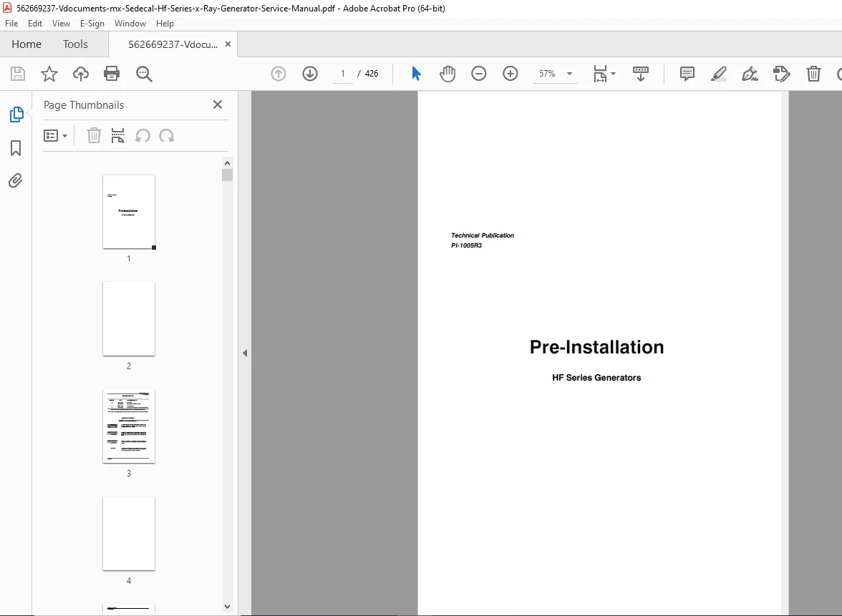This screenshot has height=616, width=842.
Task: Click the upload to cloud icon
Action: 80,74
